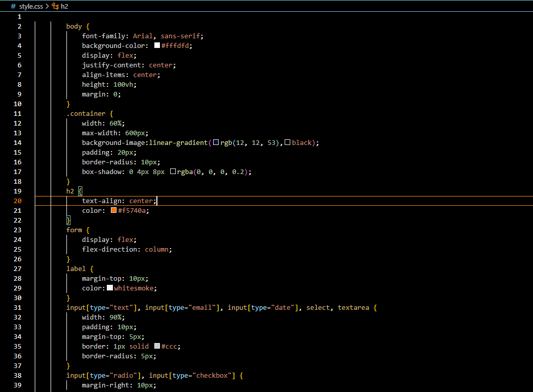Click the 'column' value
533x392 pixels.
click(157, 250)
